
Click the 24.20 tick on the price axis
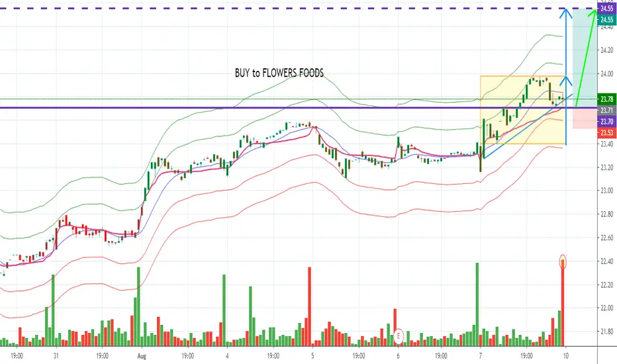(607, 50)
